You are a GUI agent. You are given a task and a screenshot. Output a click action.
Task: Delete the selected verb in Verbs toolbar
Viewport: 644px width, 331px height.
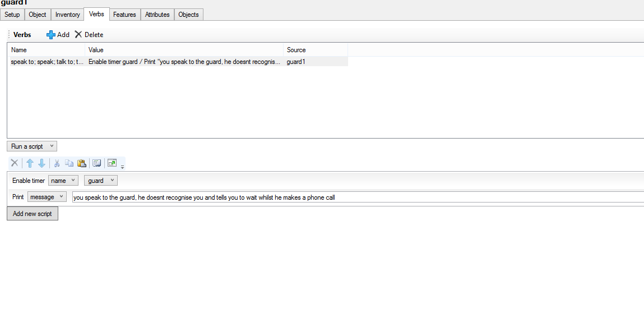pyautogui.click(x=89, y=35)
